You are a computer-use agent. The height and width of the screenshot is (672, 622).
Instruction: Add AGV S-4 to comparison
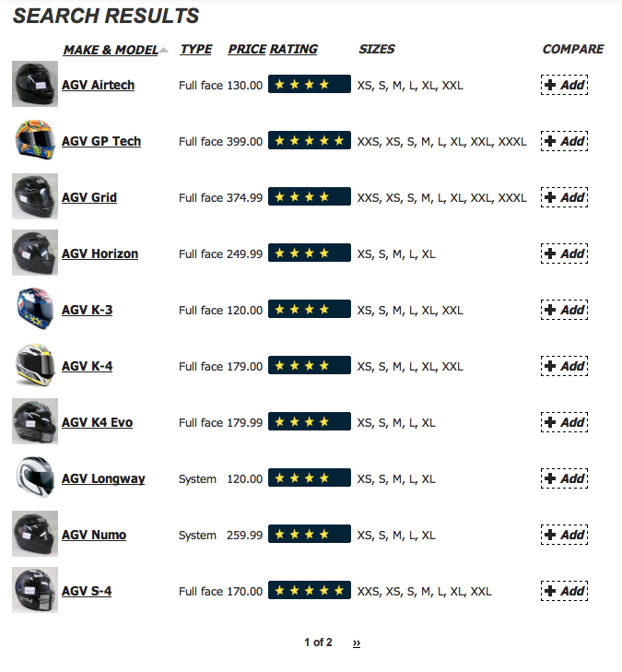(564, 591)
